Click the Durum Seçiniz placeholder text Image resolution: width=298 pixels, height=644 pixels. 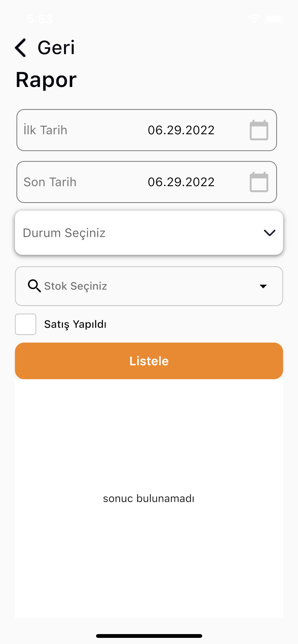coord(64,233)
